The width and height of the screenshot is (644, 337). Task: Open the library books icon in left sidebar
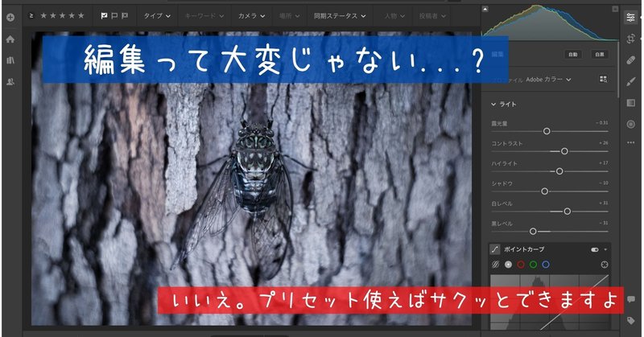(x=10, y=60)
